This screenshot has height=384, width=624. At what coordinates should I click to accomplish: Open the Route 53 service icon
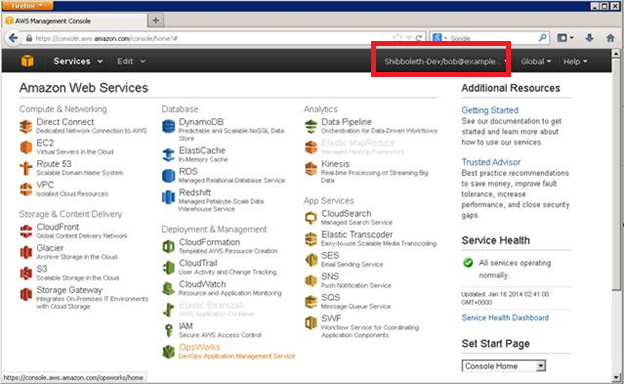click(x=26, y=168)
